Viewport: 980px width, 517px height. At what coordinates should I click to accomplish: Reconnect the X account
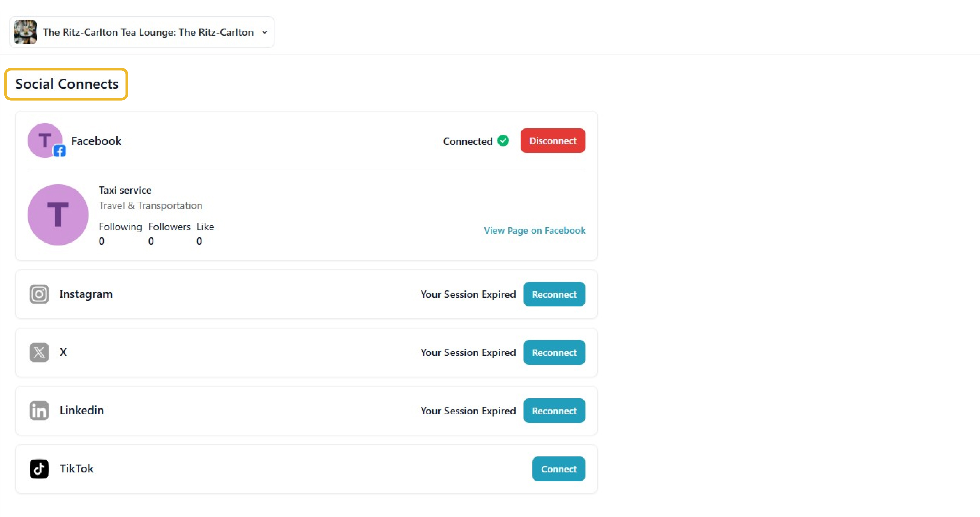pos(554,352)
